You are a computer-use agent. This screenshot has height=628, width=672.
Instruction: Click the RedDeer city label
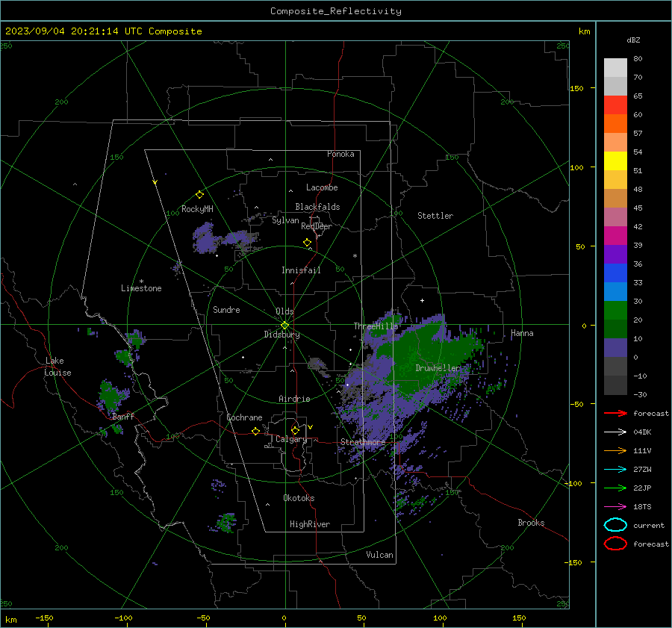coord(317,226)
